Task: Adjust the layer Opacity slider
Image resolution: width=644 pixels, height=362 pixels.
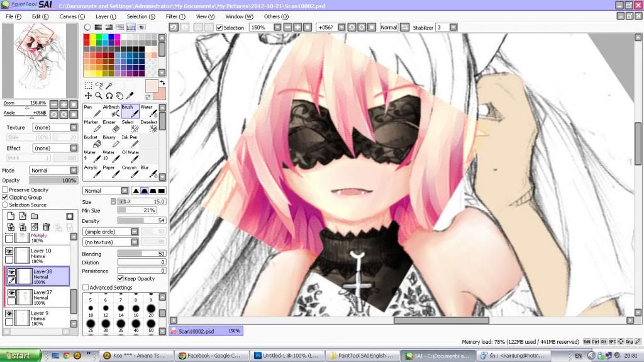Action: (x=53, y=180)
